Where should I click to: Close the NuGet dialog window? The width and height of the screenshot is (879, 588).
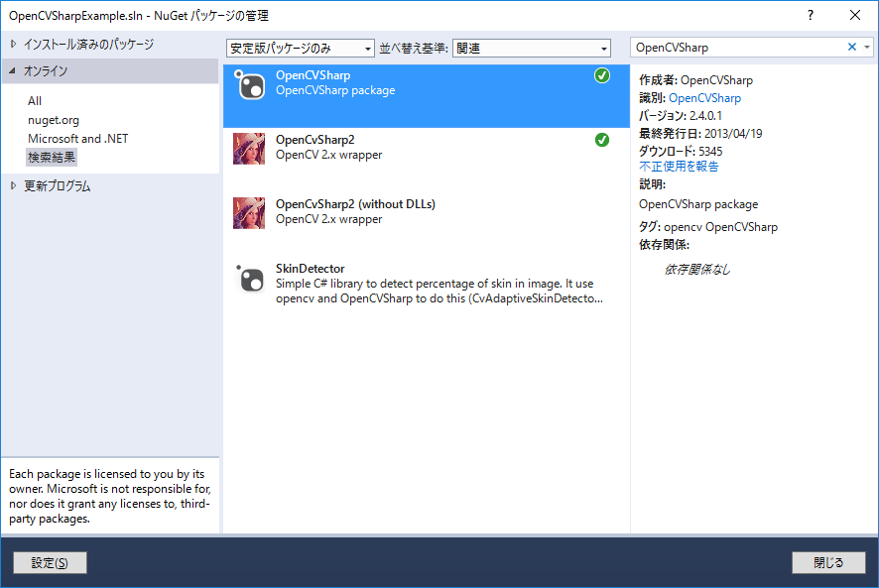coord(855,15)
